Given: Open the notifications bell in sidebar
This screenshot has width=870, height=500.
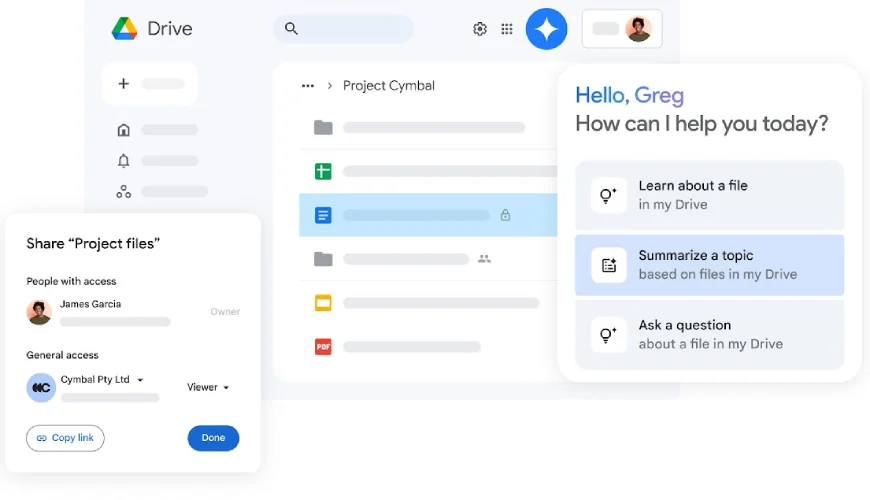Looking at the screenshot, I should tap(123, 161).
